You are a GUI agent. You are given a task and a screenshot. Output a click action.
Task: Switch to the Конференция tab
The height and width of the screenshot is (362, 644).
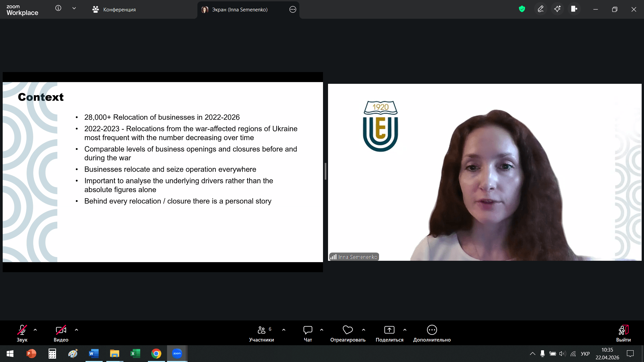point(114,9)
